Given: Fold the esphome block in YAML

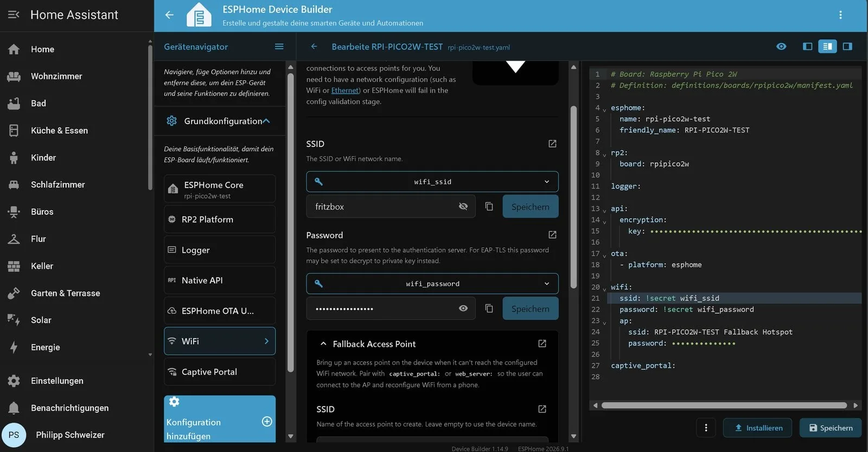Looking at the screenshot, I should [x=604, y=109].
